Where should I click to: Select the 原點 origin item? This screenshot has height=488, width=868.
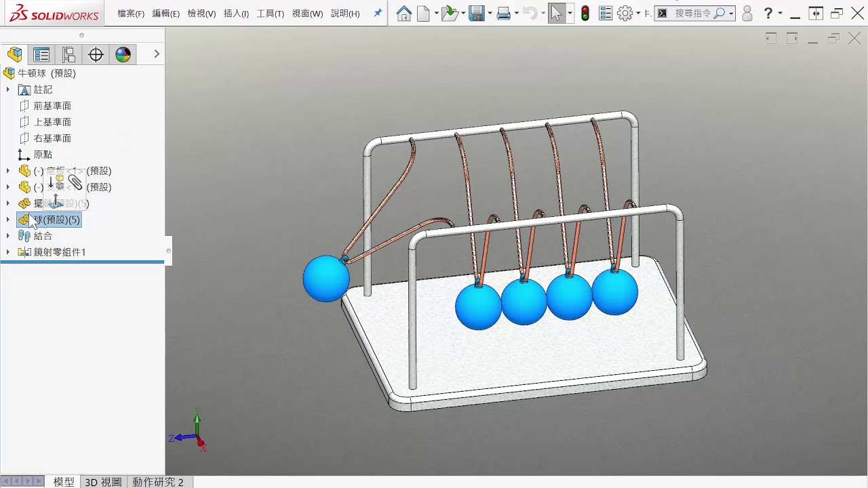43,155
